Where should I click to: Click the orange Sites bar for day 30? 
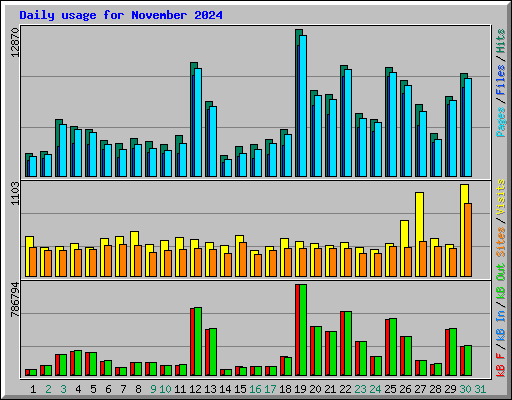[x=468, y=240]
